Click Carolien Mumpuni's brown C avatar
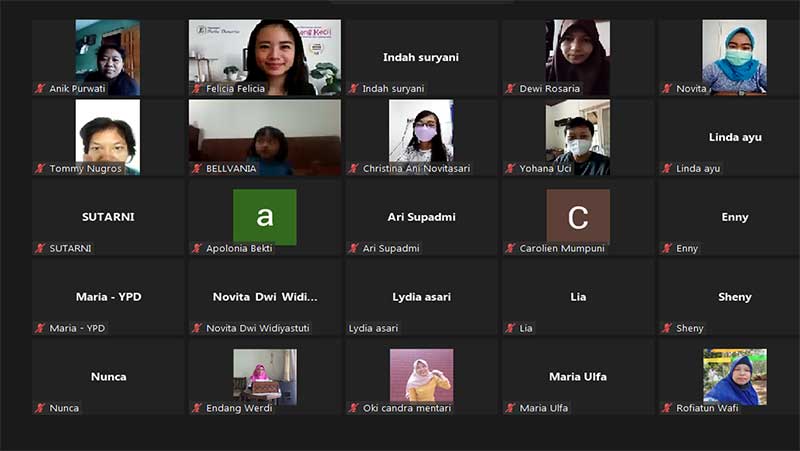The width and height of the screenshot is (800, 451). (x=578, y=216)
